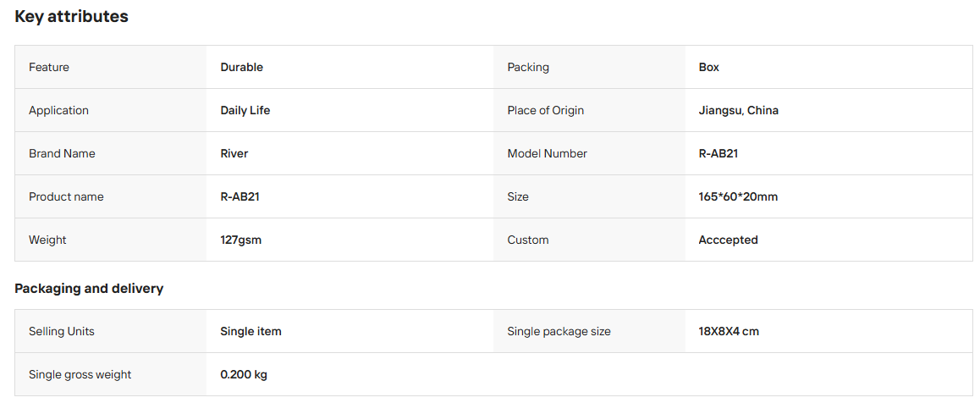
Task: Select the Single item selling units value
Action: (x=251, y=331)
